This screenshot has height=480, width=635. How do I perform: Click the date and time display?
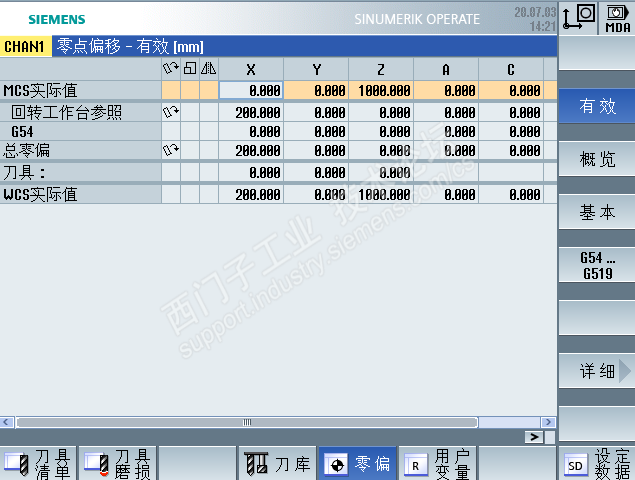535,19
